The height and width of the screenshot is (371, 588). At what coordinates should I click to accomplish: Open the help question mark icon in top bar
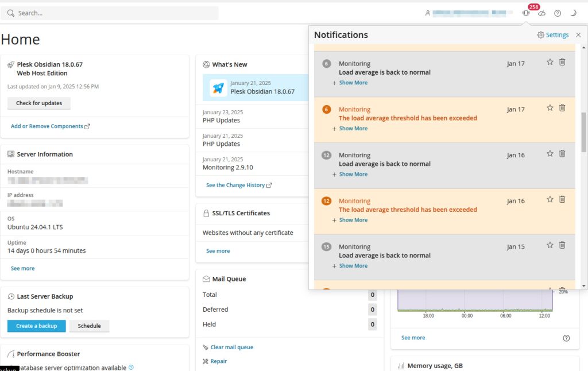(558, 13)
